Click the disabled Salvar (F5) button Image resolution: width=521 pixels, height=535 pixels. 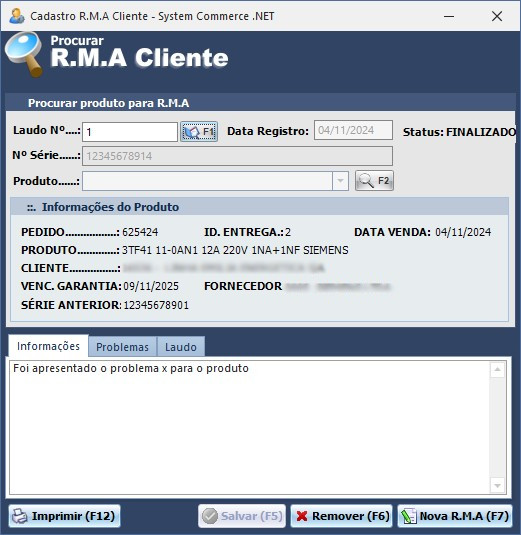tap(242, 516)
